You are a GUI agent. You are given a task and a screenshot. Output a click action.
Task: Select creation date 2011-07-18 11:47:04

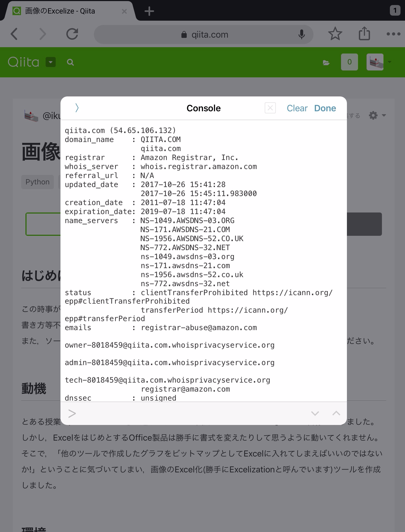click(183, 203)
